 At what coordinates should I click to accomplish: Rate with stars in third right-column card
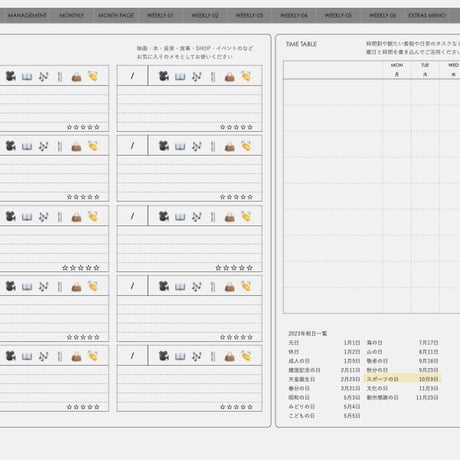click(x=234, y=268)
